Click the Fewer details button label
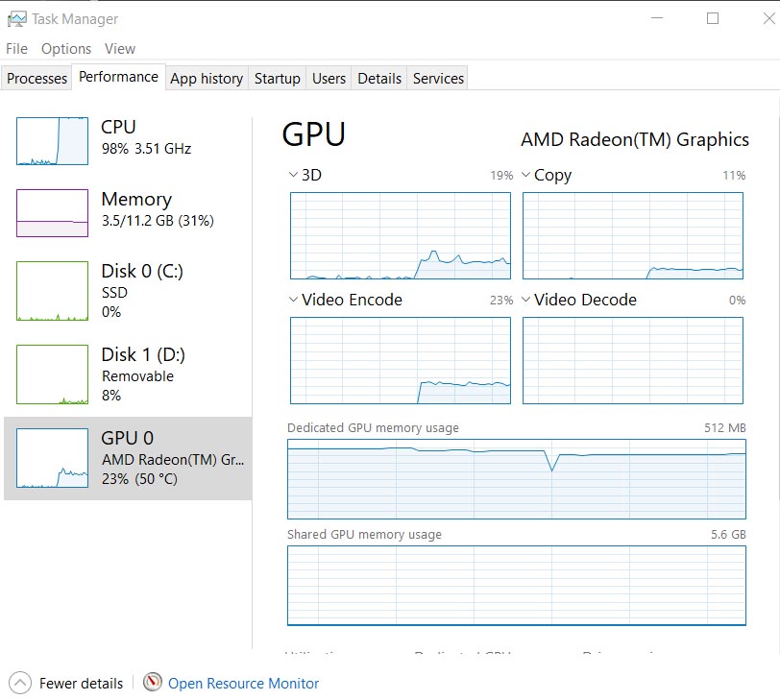780x700 pixels. pyautogui.click(x=81, y=684)
